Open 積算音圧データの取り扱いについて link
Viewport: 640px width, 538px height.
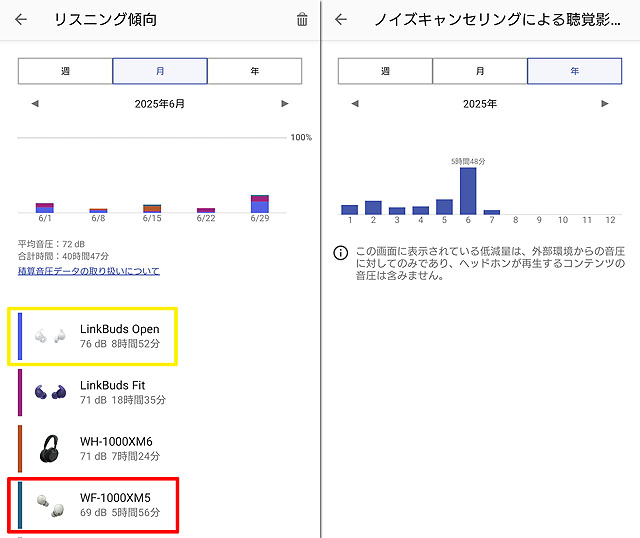(89, 271)
